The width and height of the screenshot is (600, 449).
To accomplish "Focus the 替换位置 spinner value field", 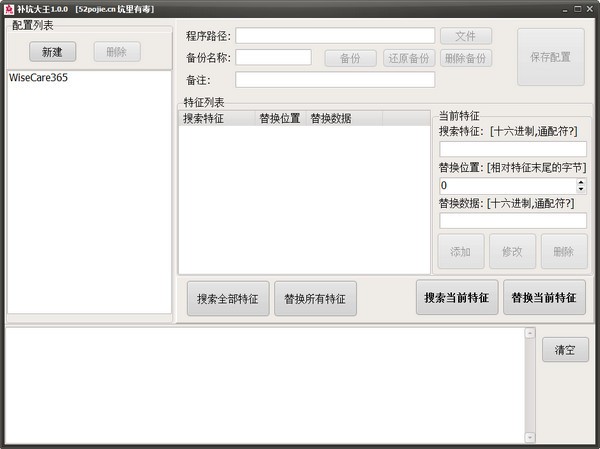I will [x=508, y=185].
